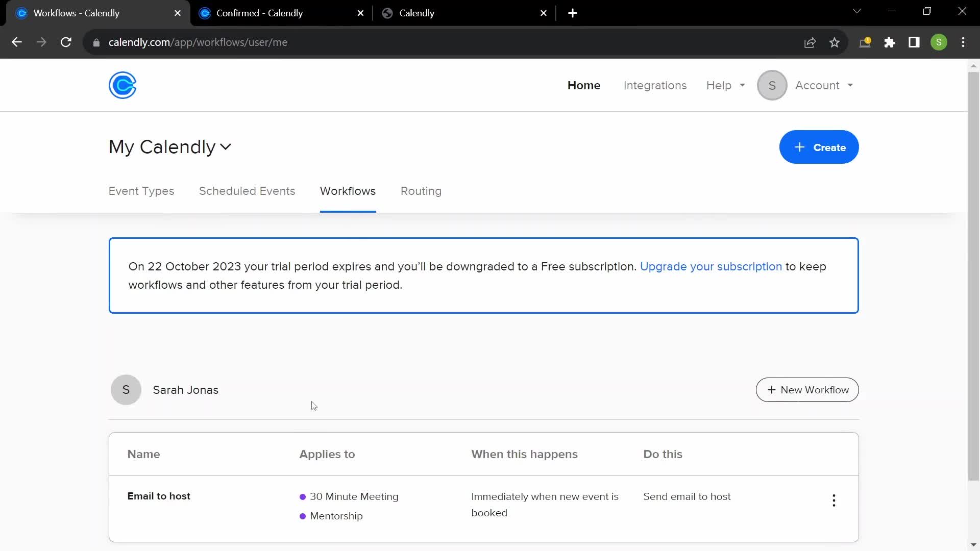Image resolution: width=980 pixels, height=551 pixels.
Task: Click the Favorites star icon
Action: pyautogui.click(x=835, y=42)
